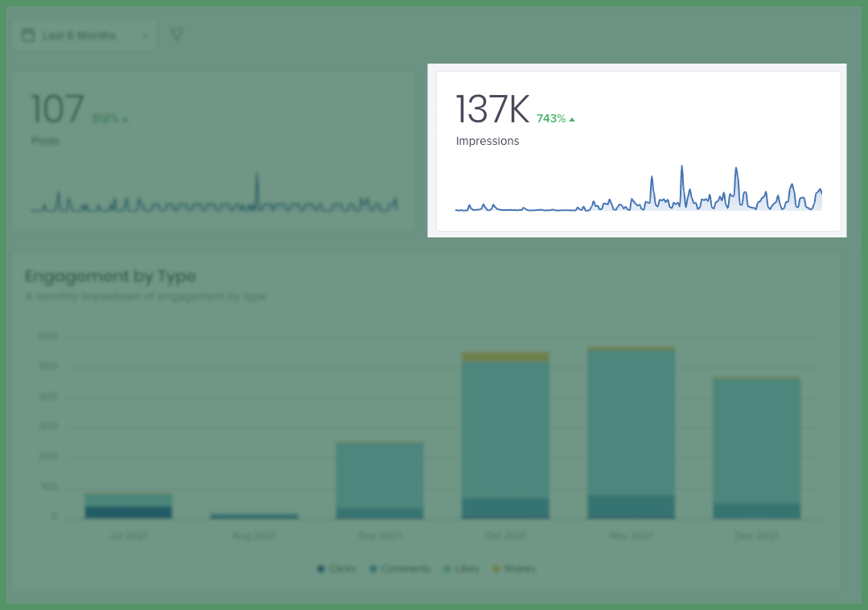Click the Oct 2021 stacked bar
868x610 pixels.
click(x=505, y=435)
